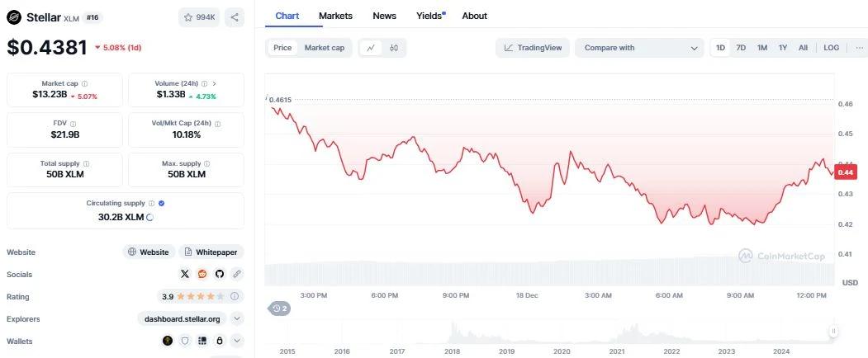
Task: Click the chain link icon under Socials
Action: (237, 274)
